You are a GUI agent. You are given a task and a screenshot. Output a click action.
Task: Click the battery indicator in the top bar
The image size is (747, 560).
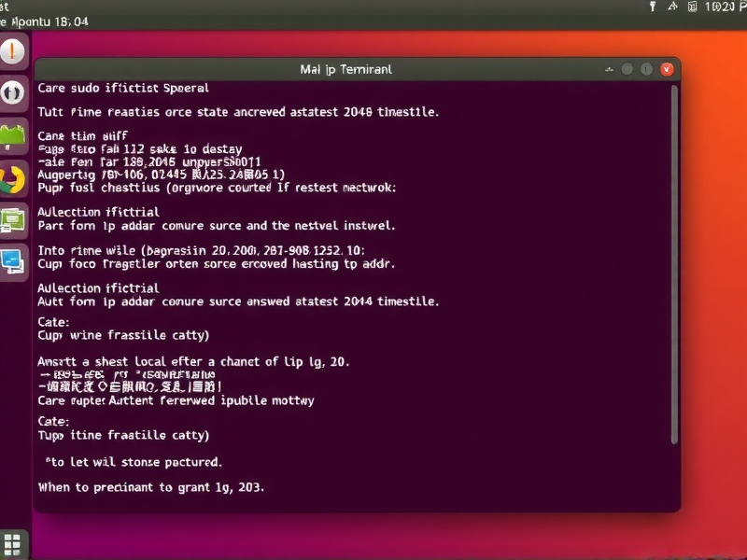[693, 7]
